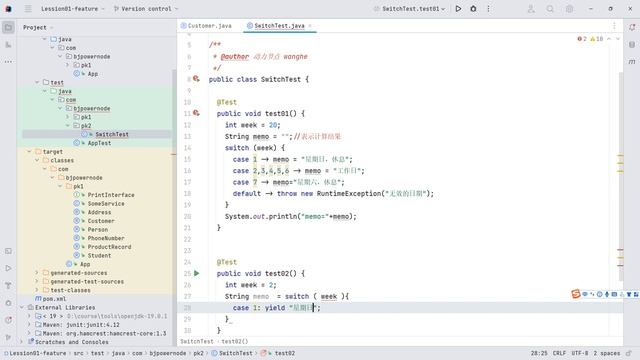Change UTF-8 file encoding
The height and width of the screenshot is (360, 640).
click(580, 353)
